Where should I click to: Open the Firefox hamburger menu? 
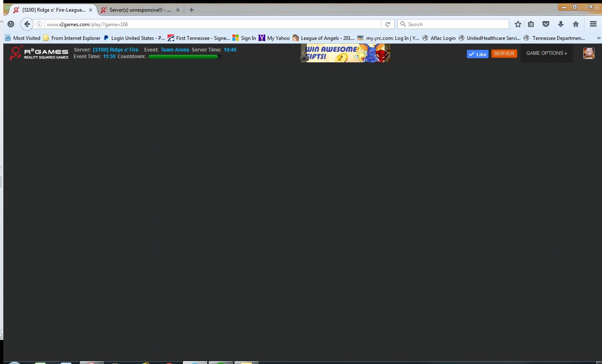click(593, 25)
